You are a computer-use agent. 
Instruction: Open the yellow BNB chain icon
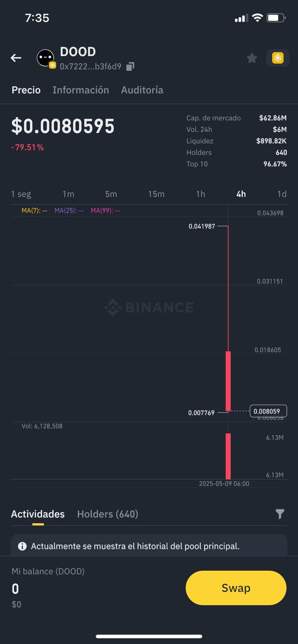(x=277, y=58)
